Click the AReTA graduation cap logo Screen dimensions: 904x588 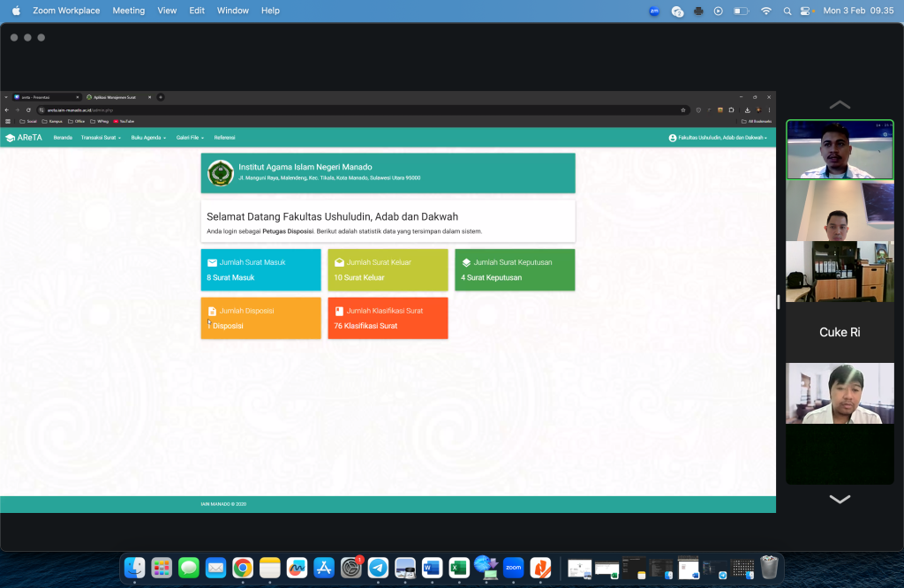[x=11, y=138]
